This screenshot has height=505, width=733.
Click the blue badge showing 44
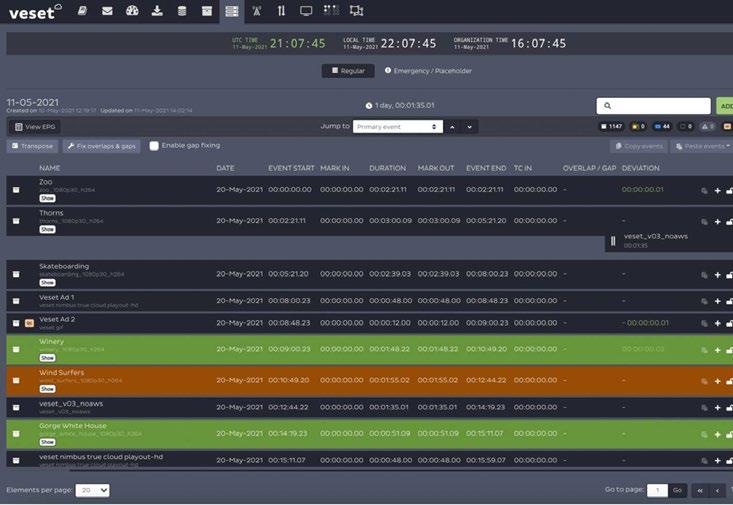click(x=662, y=126)
